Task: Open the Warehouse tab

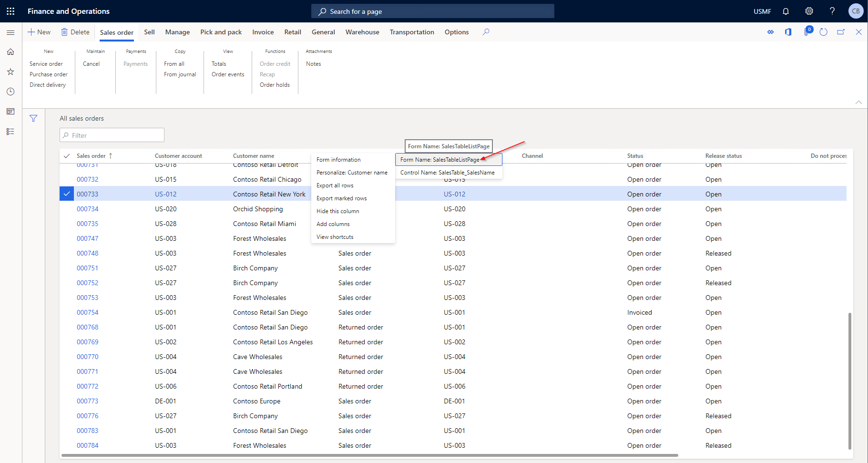Action: (362, 32)
